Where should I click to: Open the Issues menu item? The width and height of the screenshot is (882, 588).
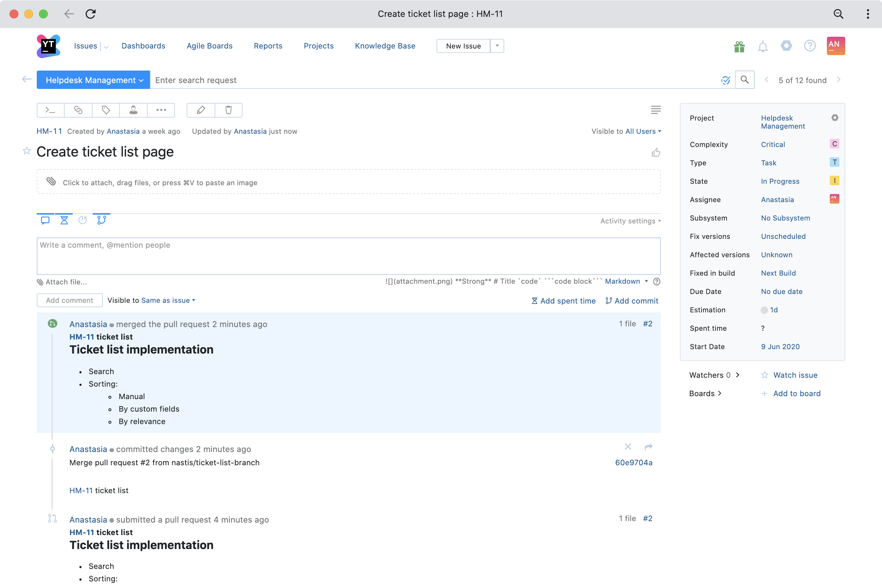(86, 46)
